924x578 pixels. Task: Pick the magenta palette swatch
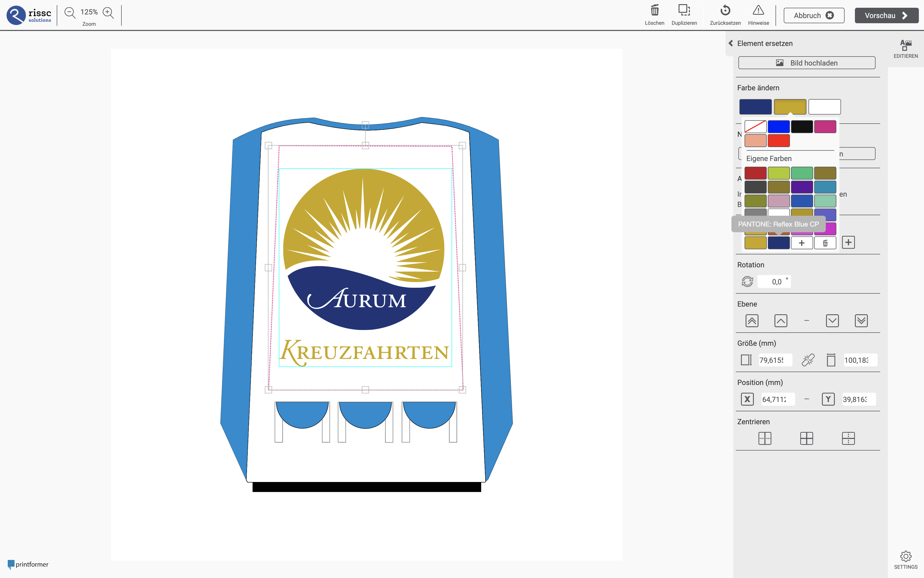tap(825, 126)
